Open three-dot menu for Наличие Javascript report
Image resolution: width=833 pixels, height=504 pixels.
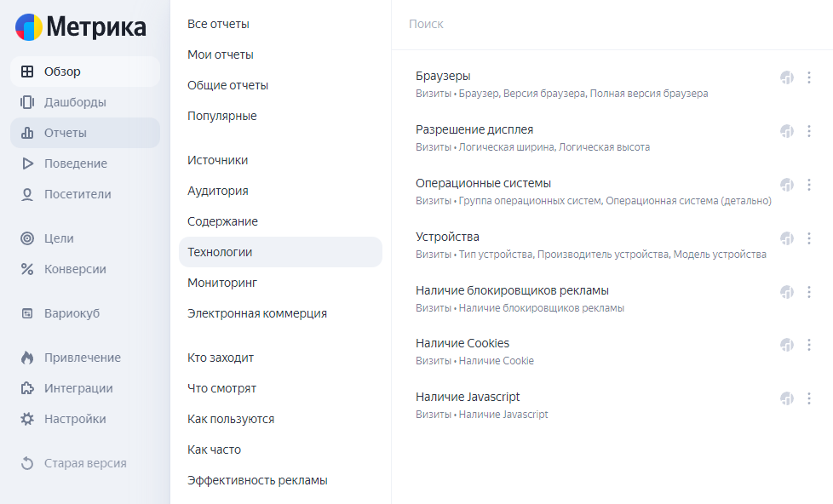coord(809,398)
